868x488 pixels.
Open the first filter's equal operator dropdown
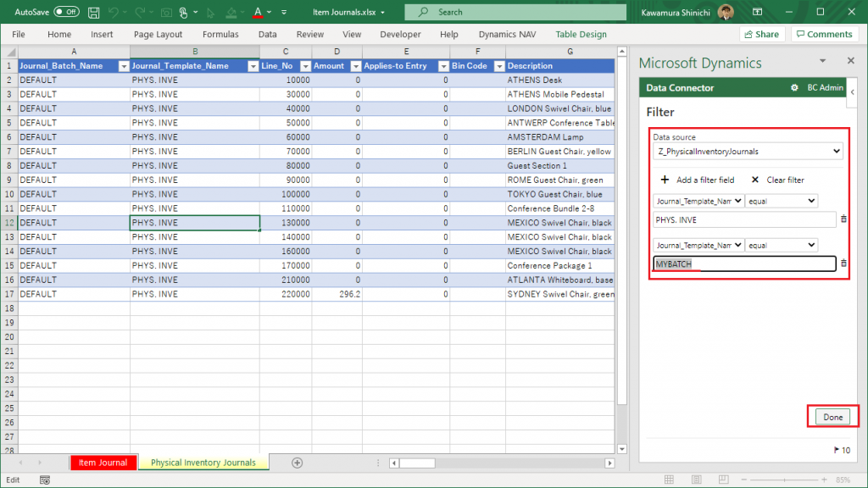coord(782,201)
